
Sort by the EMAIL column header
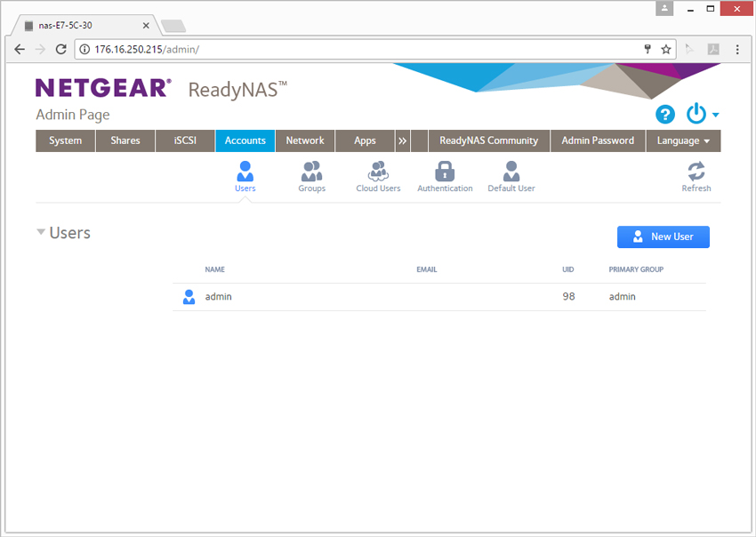point(427,269)
